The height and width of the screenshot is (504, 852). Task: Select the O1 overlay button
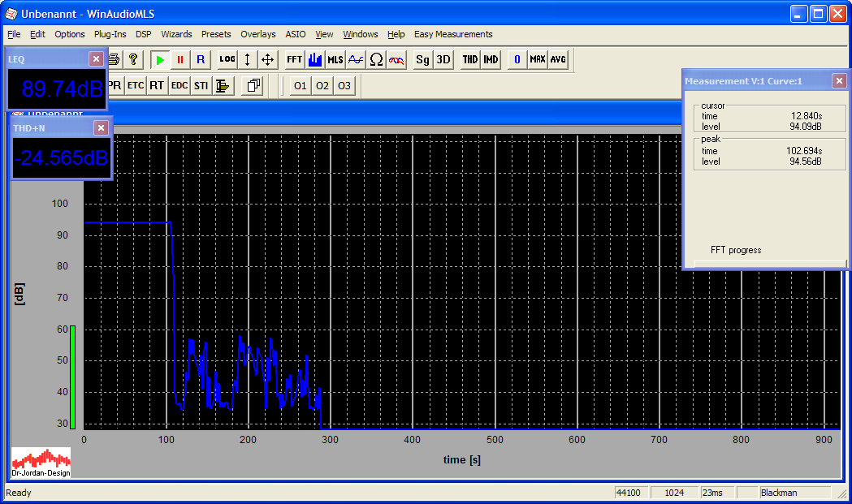pyautogui.click(x=301, y=85)
